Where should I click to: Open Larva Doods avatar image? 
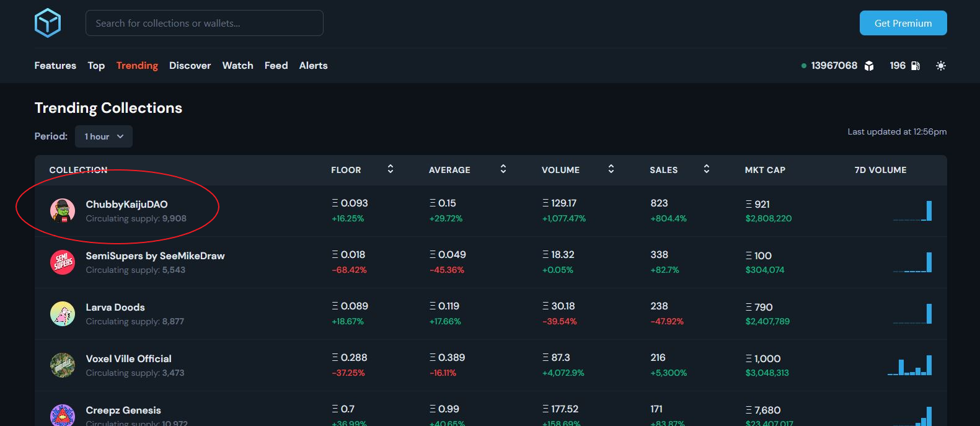point(63,314)
